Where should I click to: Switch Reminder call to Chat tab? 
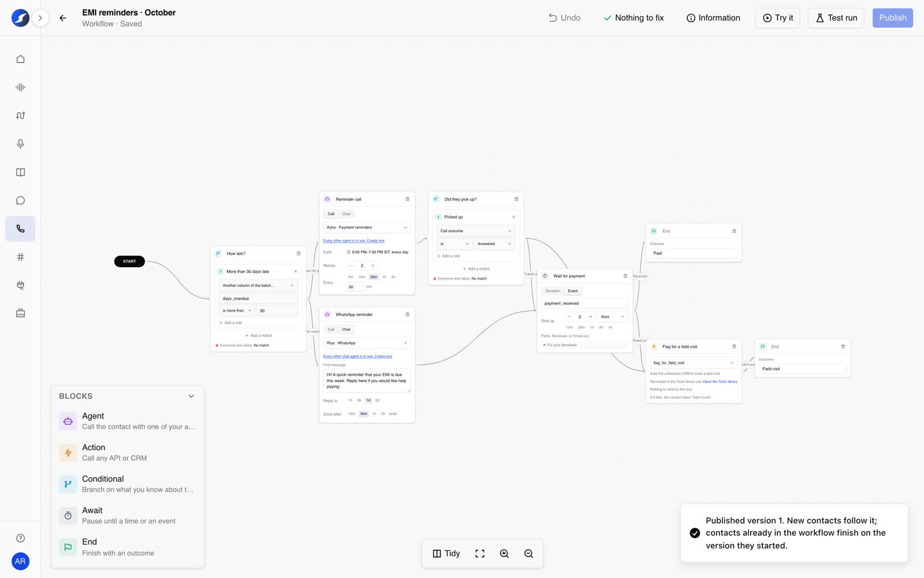[346, 214]
